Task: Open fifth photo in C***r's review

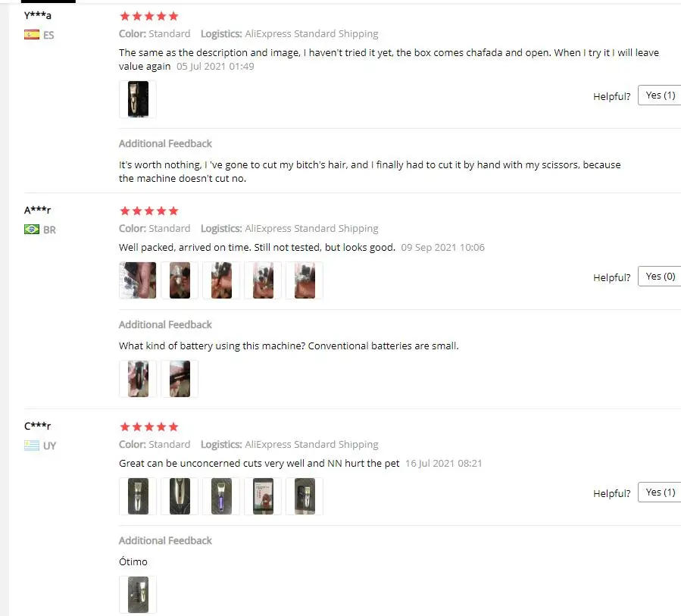Action: click(305, 496)
